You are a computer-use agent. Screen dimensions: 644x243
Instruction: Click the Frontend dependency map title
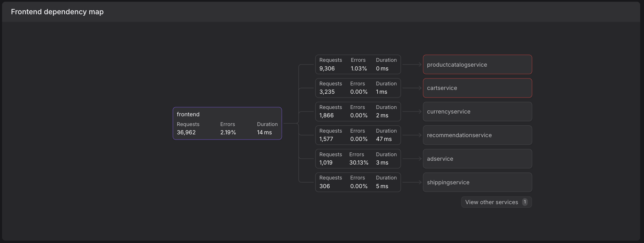coord(57,12)
